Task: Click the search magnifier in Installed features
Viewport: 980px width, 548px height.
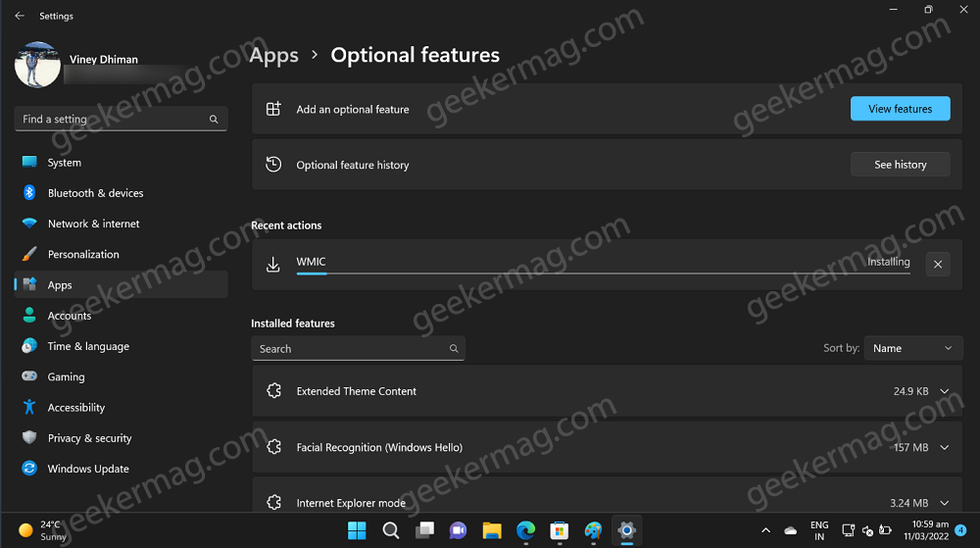Action: click(454, 349)
